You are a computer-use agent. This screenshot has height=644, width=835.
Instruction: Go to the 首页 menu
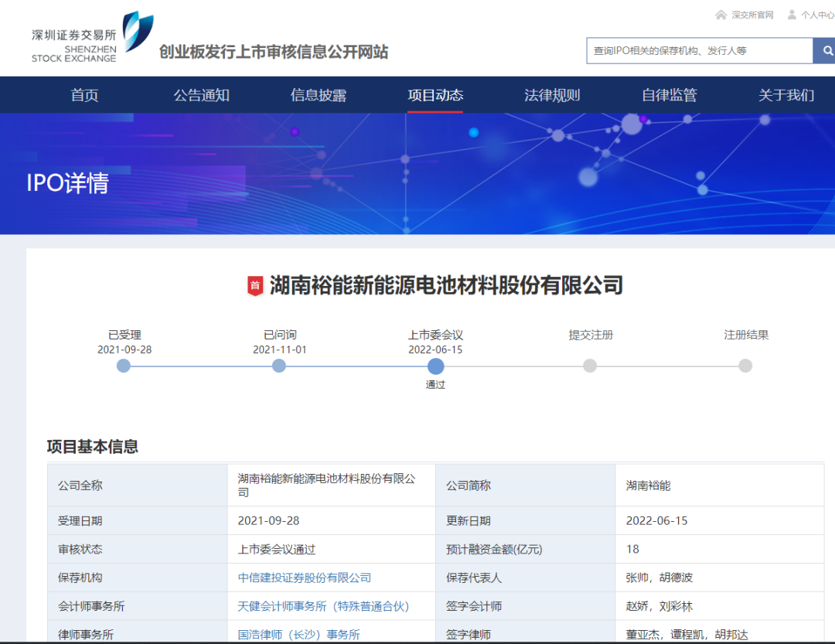[x=84, y=95]
